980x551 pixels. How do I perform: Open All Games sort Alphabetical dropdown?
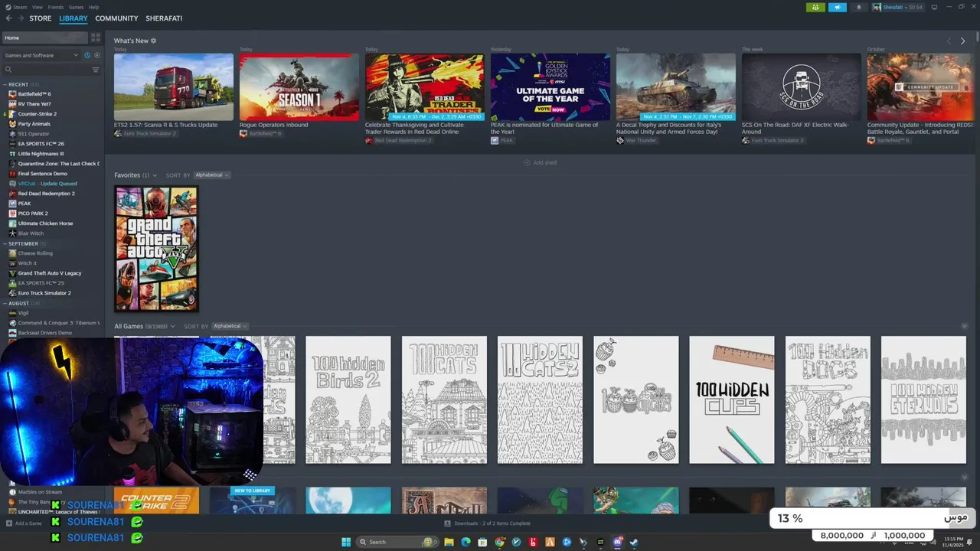point(230,326)
